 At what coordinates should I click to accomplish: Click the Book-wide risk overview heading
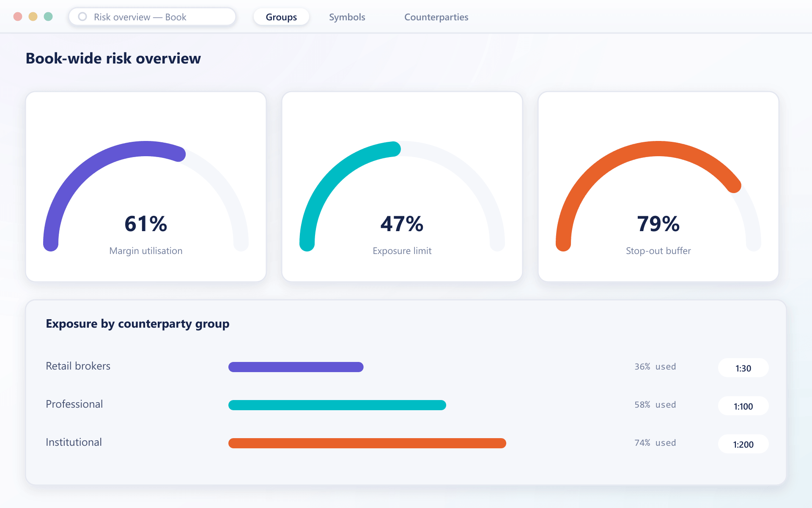tap(113, 58)
